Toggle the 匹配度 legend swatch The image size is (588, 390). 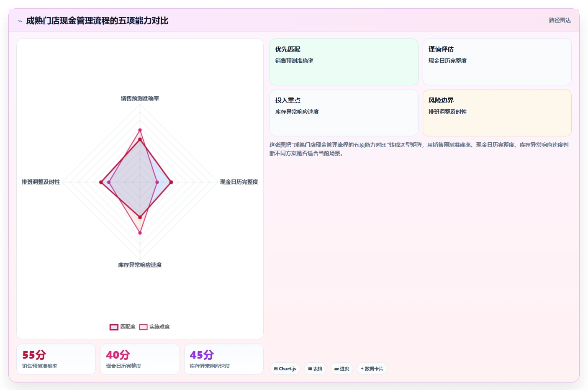pyautogui.click(x=114, y=327)
